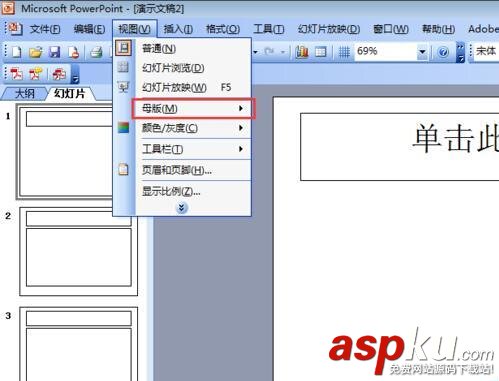This screenshot has width=499, height=381.
Task: Click the Header and Footer page icon
Action: [123, 169]
